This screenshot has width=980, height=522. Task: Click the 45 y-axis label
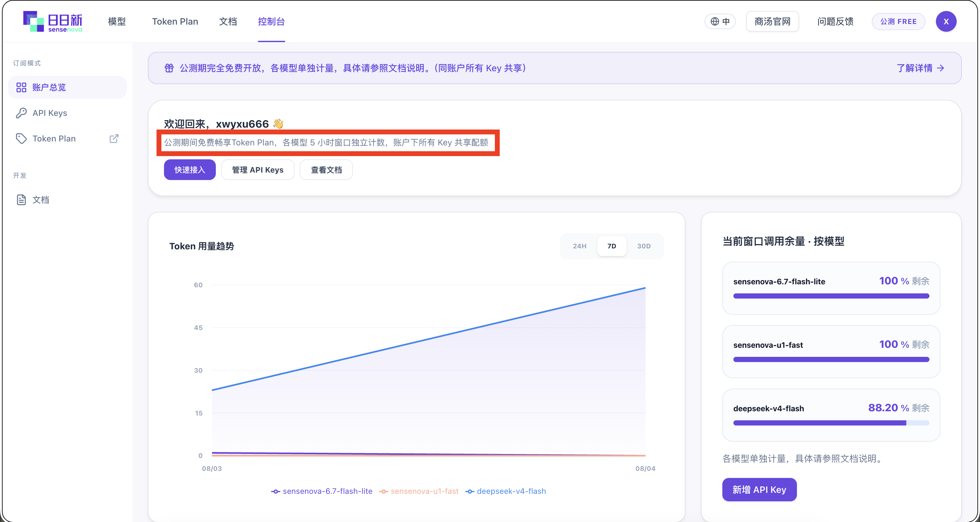[198, 327]
